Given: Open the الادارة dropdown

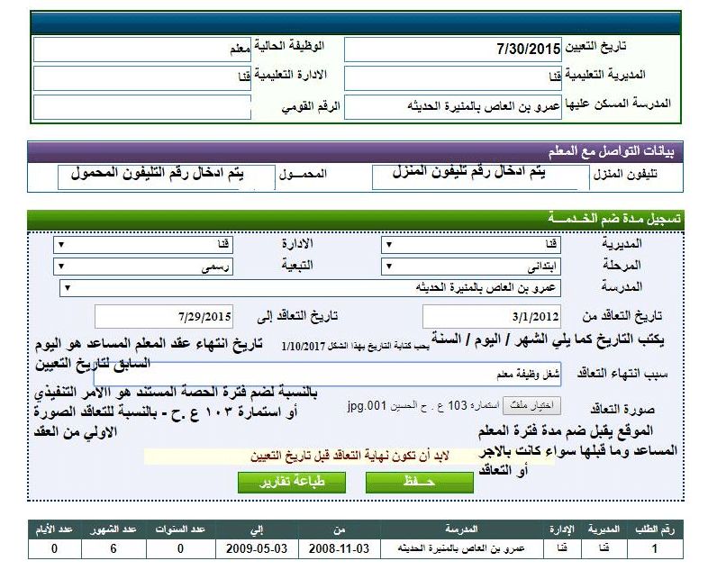Looking at the screenshot, I should click(x=143, y=245).
